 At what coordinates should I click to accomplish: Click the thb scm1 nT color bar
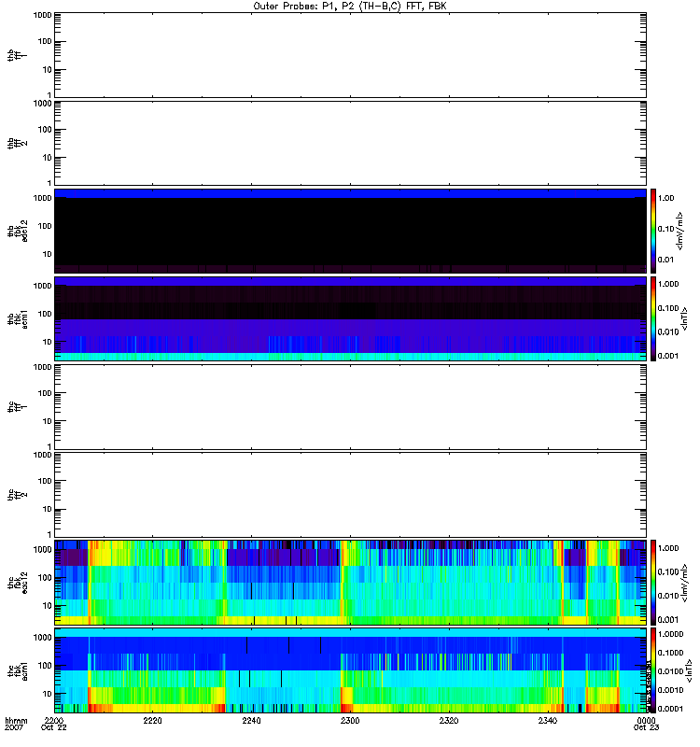point(654,318)
